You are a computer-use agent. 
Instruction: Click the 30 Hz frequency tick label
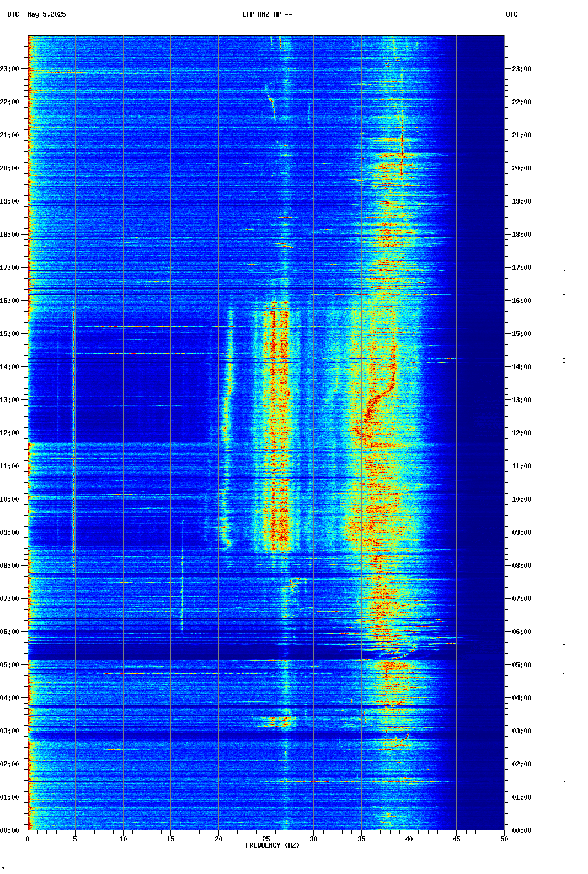[x=313, y=839]
